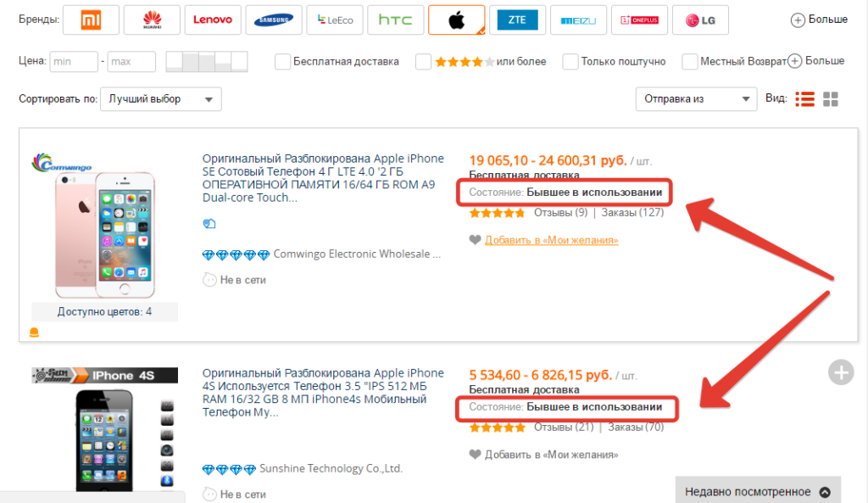Open the iPhone 4S product title
Viewport: 868px width, 503px height.
[323, 392]
